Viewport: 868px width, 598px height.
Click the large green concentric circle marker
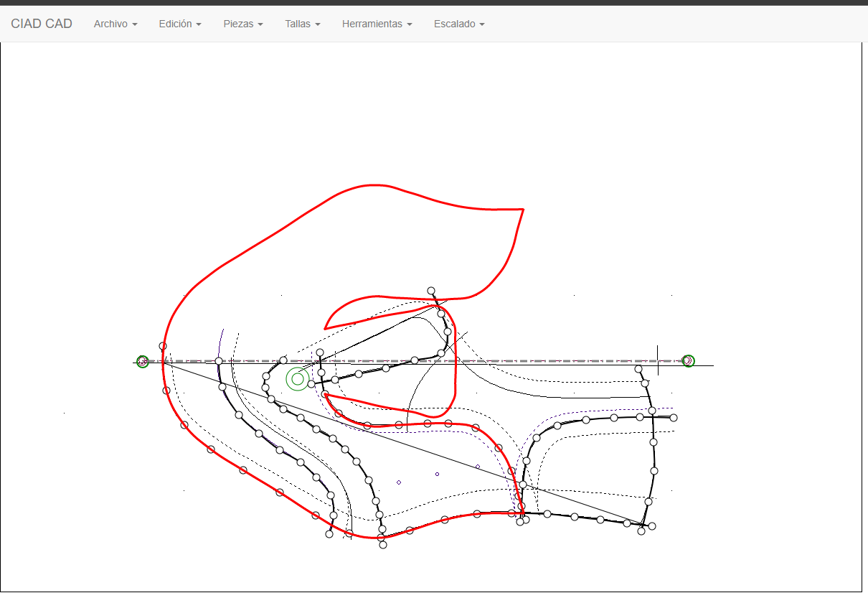coord(298,379)
